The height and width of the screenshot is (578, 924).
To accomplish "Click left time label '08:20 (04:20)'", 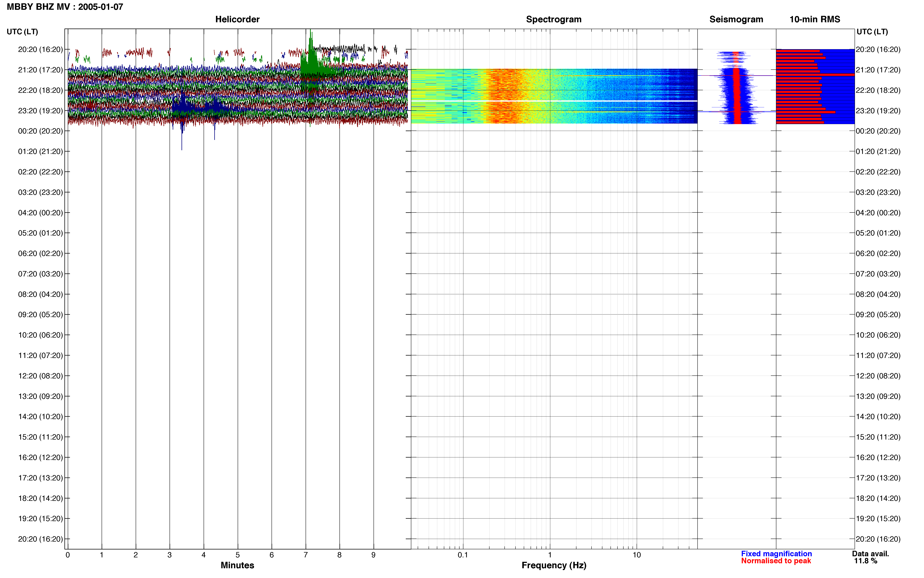I will (41, 294).
